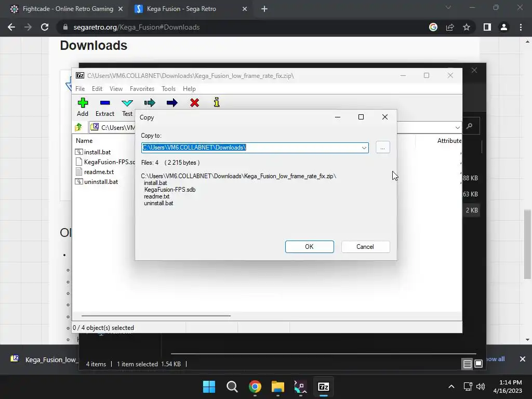Click the red Delete X icon
The height and width of the screenshot is (399, 532).
[x=194, y=103]
